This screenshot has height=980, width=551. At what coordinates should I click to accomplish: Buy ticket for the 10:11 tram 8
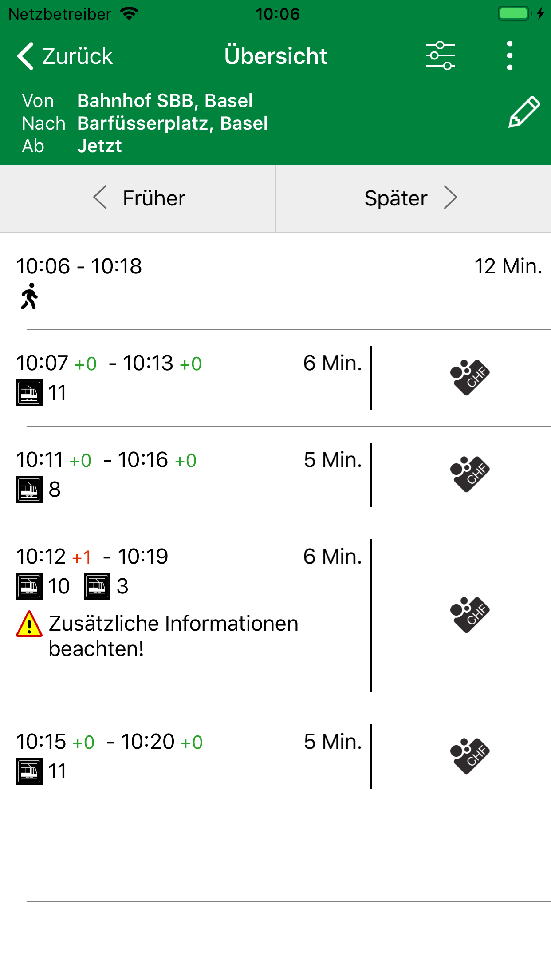[x=469, y=474]
